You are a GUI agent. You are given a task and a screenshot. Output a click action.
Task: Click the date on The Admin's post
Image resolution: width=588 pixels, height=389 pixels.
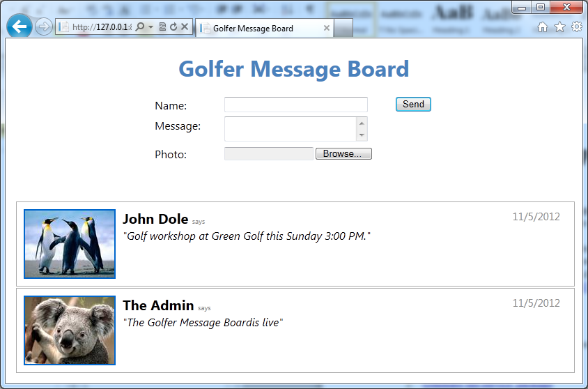pos(536,303)
